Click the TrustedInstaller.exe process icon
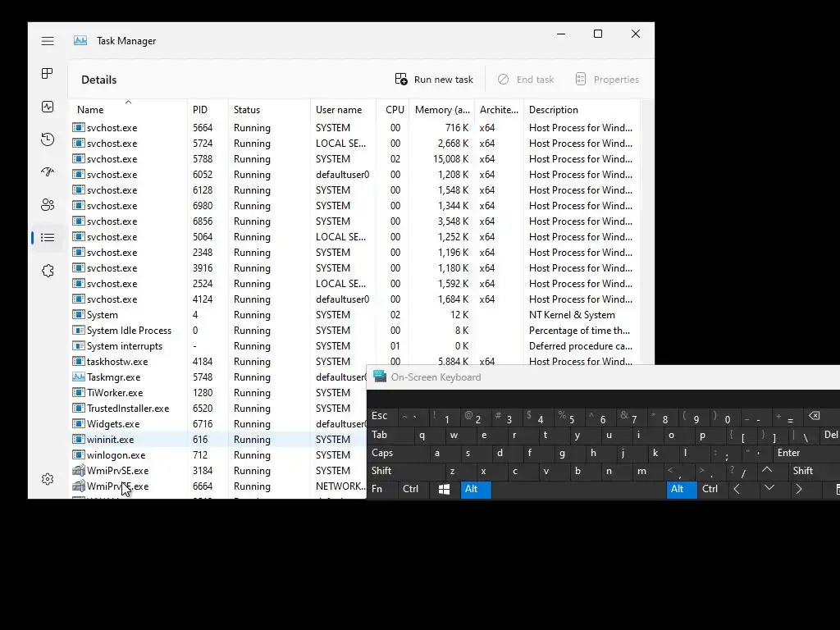The height and width of the screenshot is (630, 840). point(79,409)
